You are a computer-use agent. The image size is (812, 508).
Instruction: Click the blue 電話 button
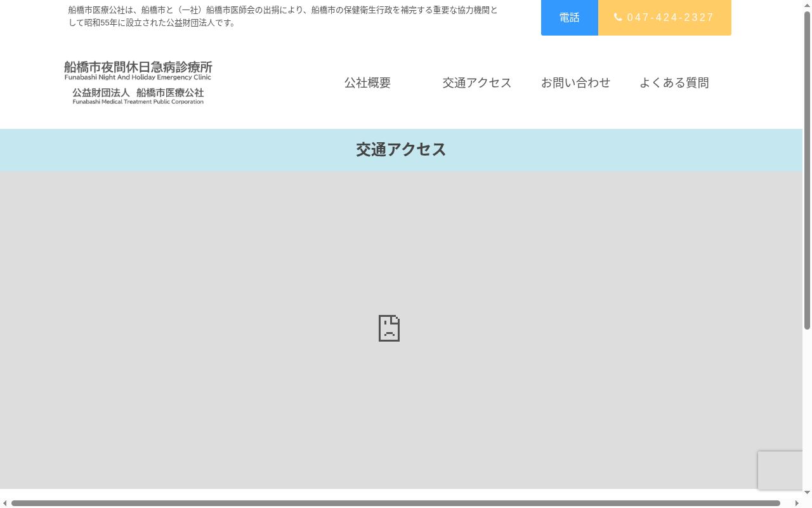(x=570, y=18)
